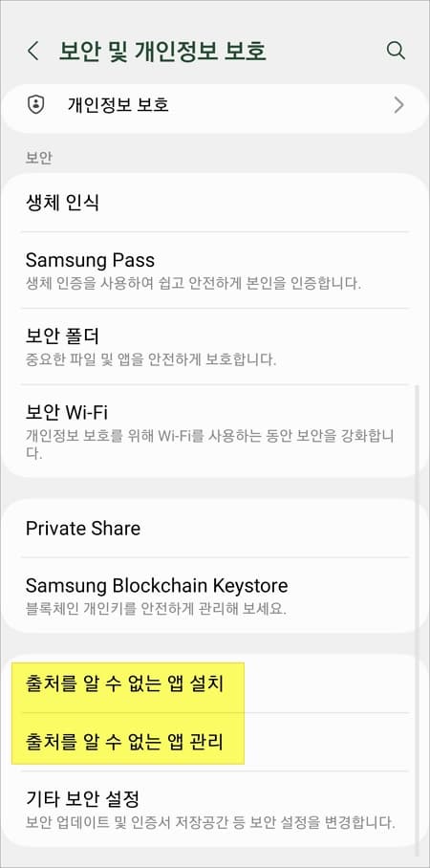The height and width of the screenshot is (868, 430).
Task: Open the 개인정보 보호 label
Action: (118, 104)
